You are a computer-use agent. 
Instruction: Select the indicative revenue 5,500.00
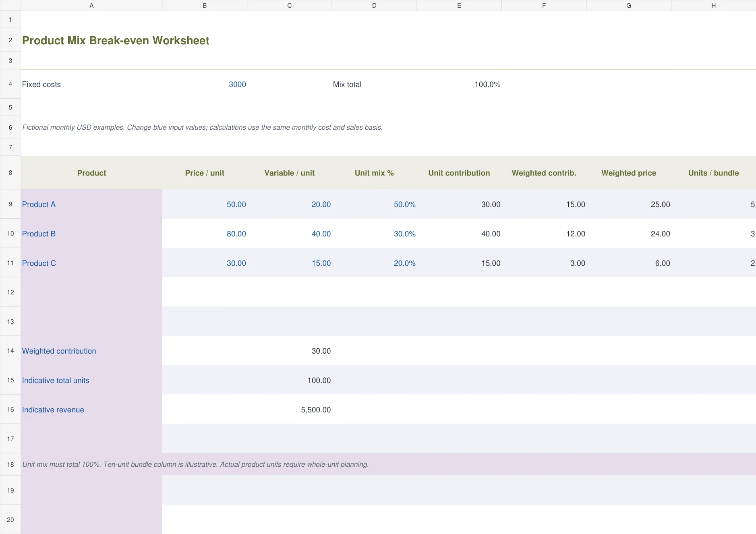coord(290,410)
